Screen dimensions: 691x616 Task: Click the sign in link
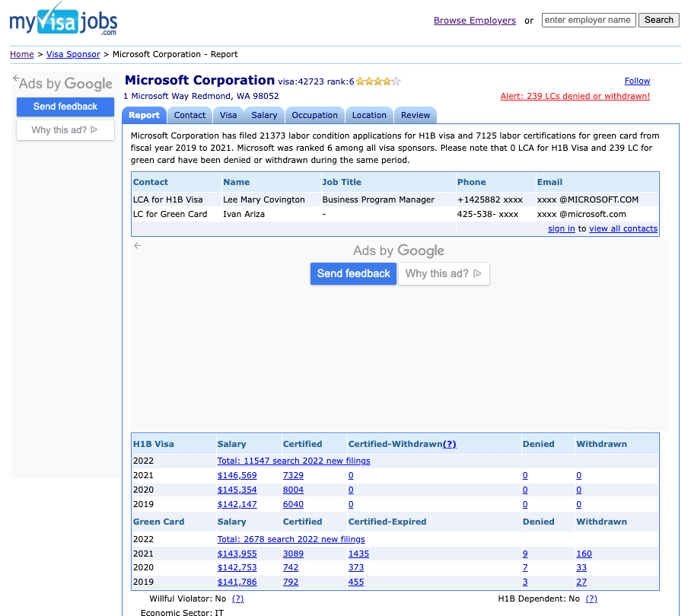click(562, 228)
